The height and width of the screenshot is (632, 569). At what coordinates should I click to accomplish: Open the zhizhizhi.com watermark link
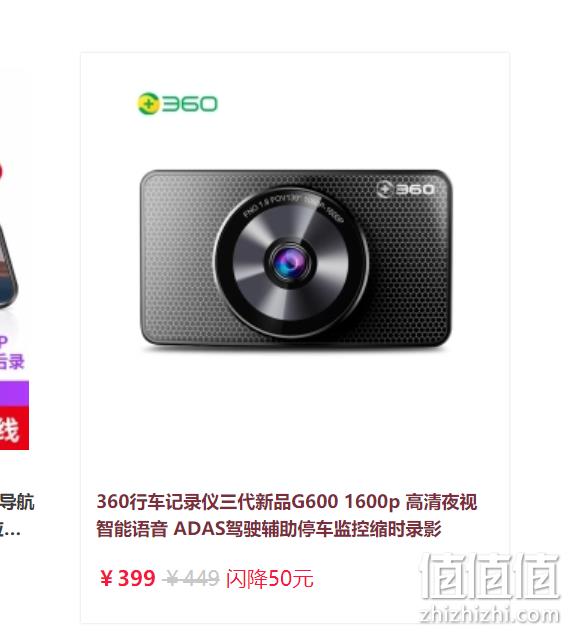tap(490, 615)
